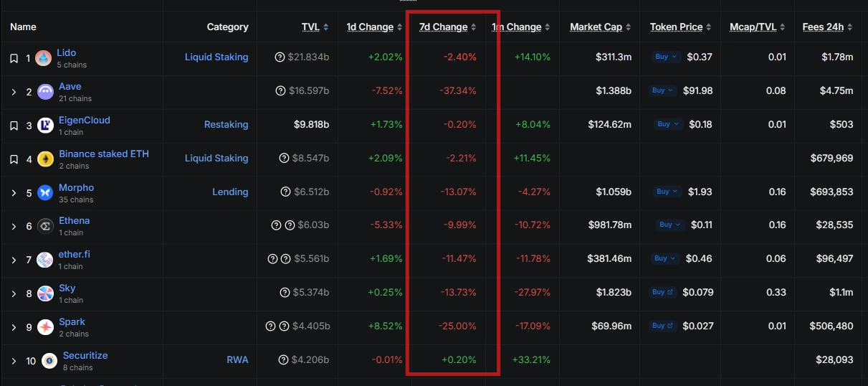868x386 pixels.
Task: Open the Restaking category link
Action: [226, 125]
